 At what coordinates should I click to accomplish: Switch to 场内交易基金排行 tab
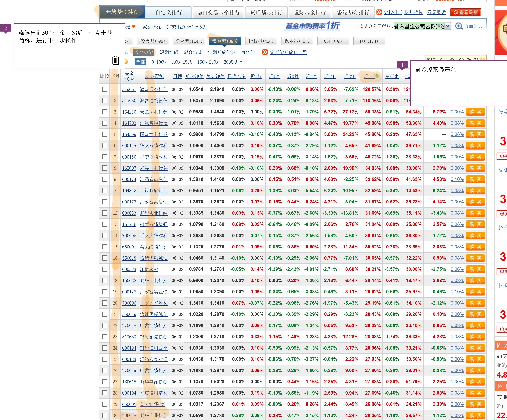(x=218, y=12)
